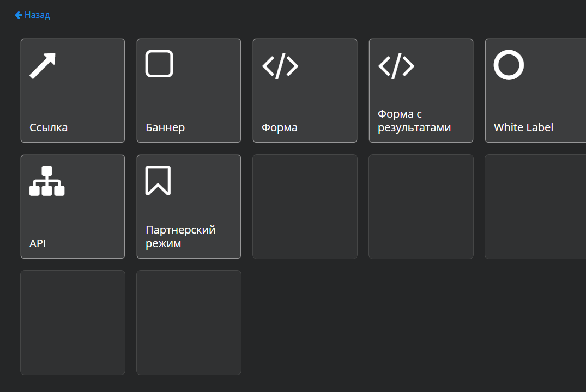
Task: Click empty tile below the API tile
Action: point(73,322)
